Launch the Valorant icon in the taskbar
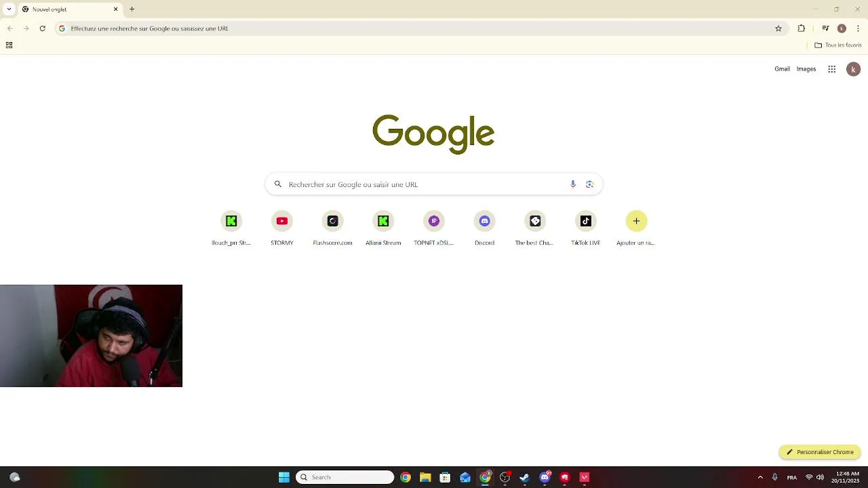 pyautogui.click(x=585, y=477)
